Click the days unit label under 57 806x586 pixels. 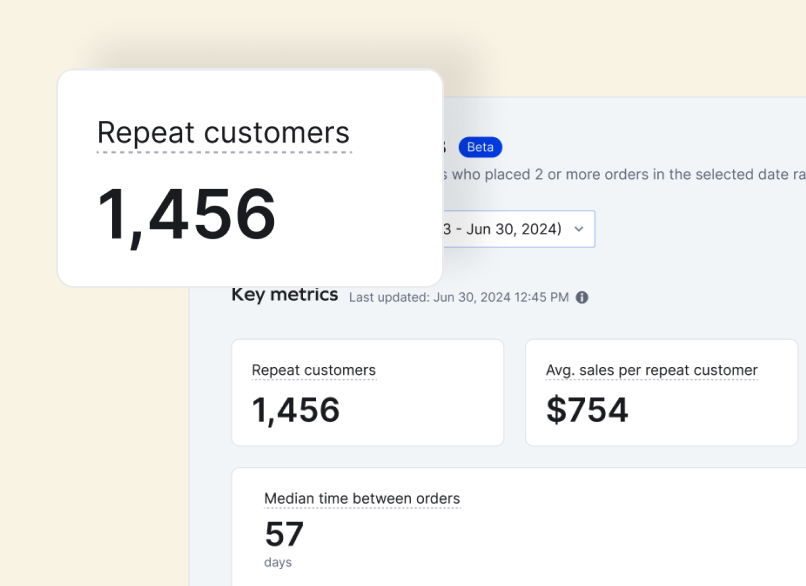(x=278, y=562)
